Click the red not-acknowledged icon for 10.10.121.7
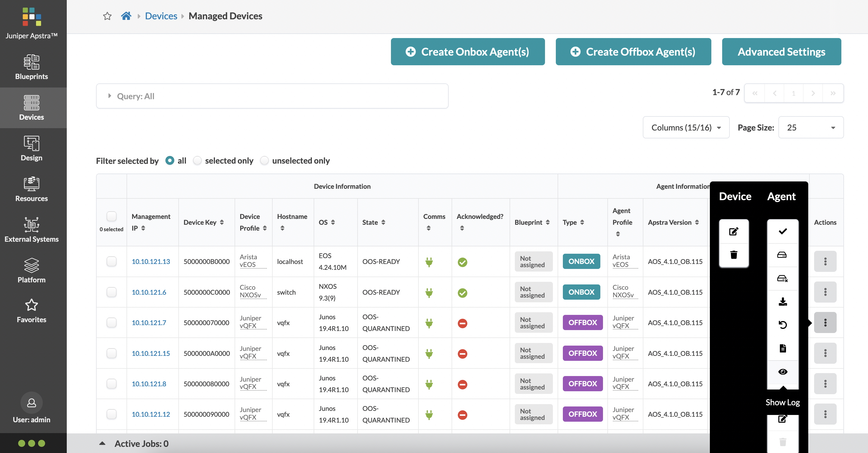The width and height of the screenshot is (868, 453). (462, 323)
